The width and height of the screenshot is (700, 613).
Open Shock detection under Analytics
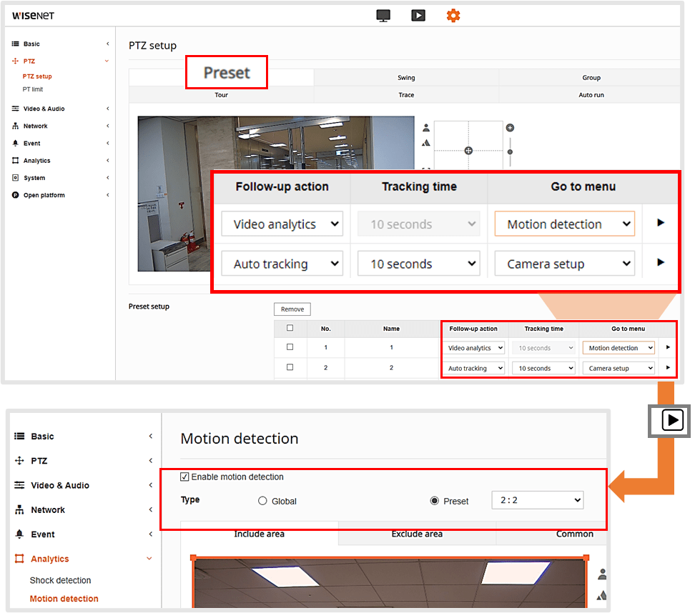coord(61,580)
